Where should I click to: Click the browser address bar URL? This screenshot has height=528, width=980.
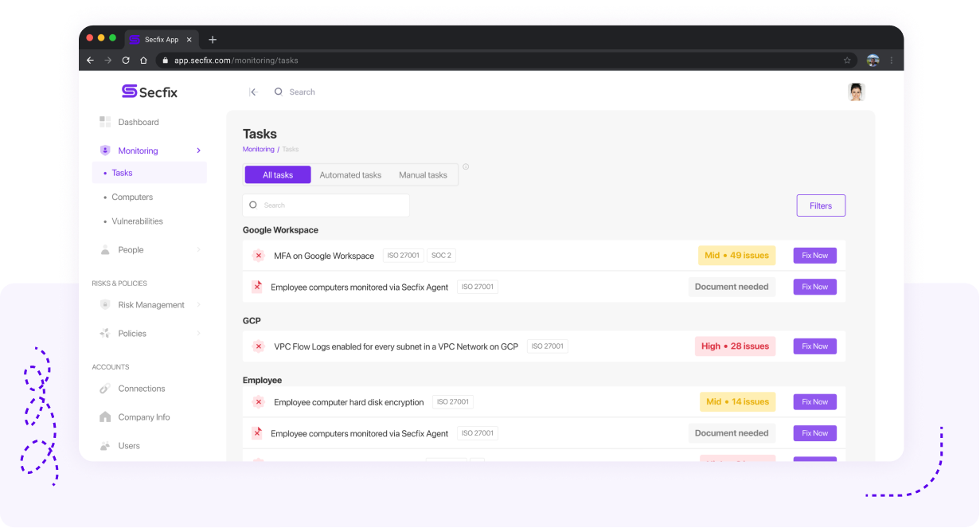pyautogui.click(x=236, y=61)
